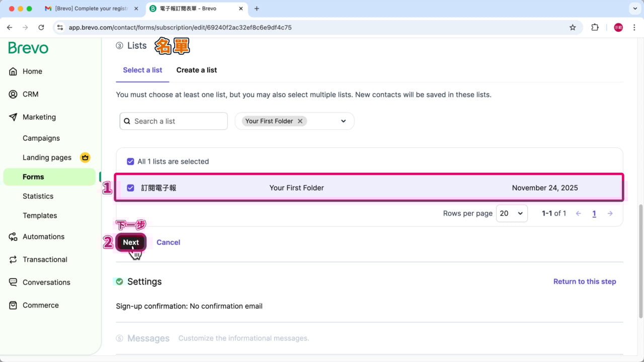Uncheck the 訂閱電子報 list checkbox
Viewport: 644px width, 362px height.
(130, 188)
